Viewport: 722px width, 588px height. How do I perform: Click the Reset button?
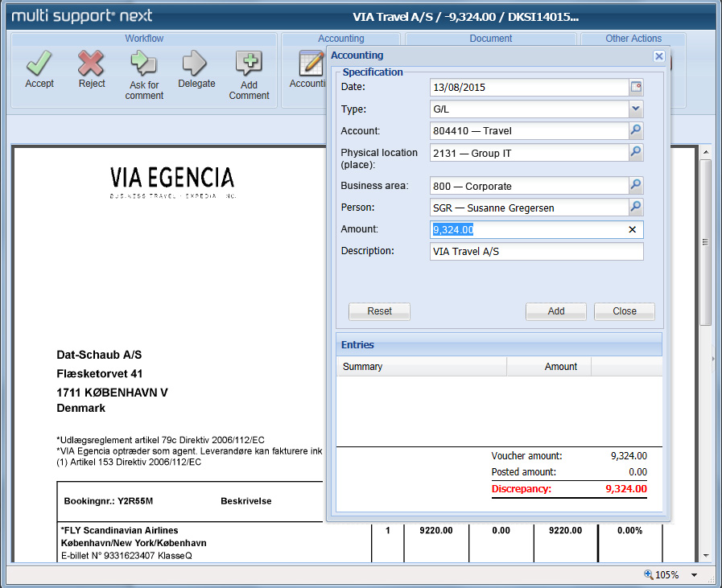click(379, 311)
